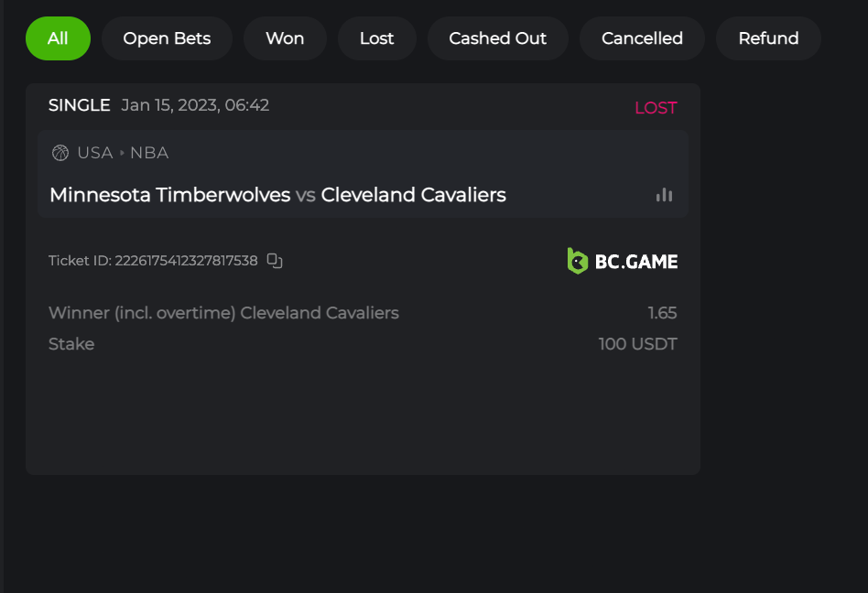Select the All bets filter
868x593 pixels.
pos(58,38)
